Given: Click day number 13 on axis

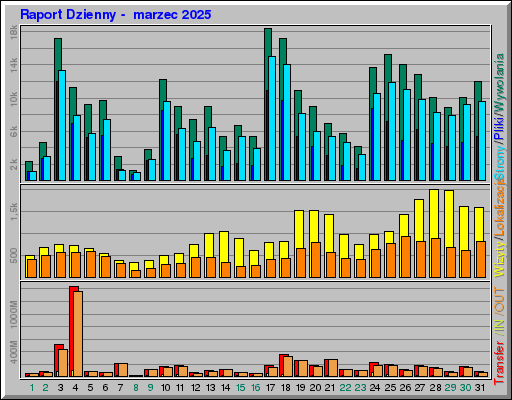Looking at the screenshot, I should [x=210, y=388].
